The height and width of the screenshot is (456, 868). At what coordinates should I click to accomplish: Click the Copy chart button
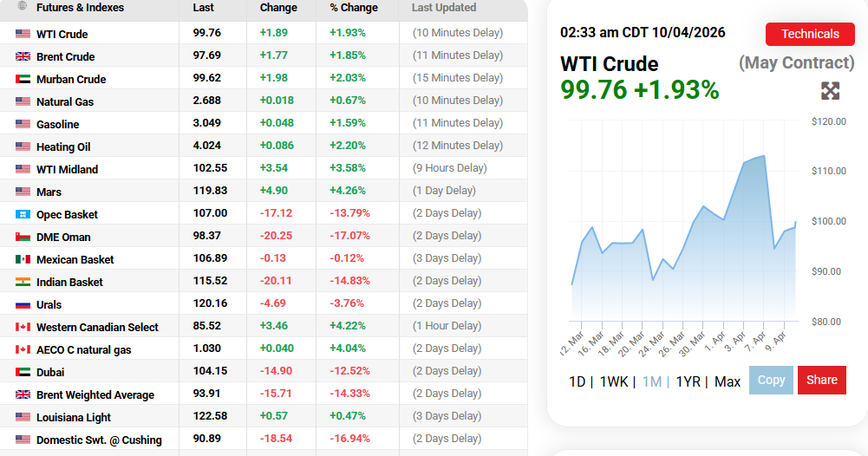(771, 380)
